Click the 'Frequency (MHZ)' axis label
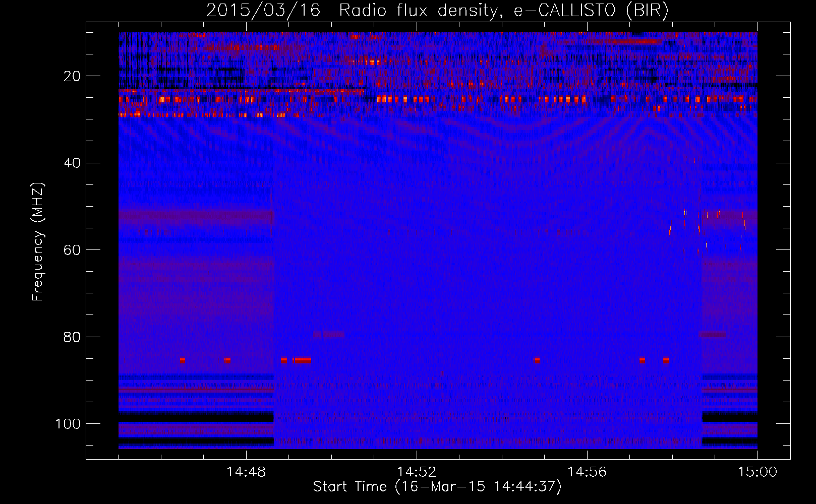Viewport: 816px width, 504px height. tap(38, 242)
